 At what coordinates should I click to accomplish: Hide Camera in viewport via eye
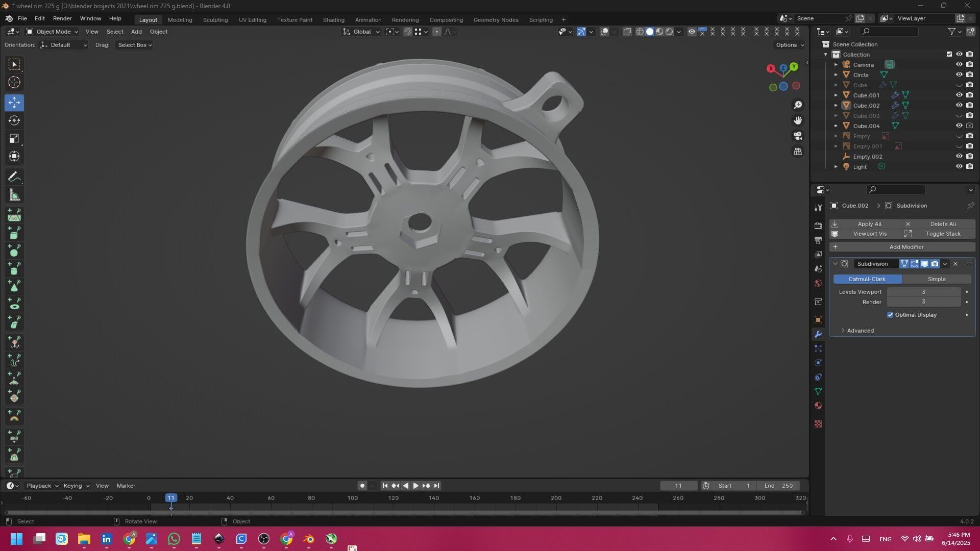[959, 65]
